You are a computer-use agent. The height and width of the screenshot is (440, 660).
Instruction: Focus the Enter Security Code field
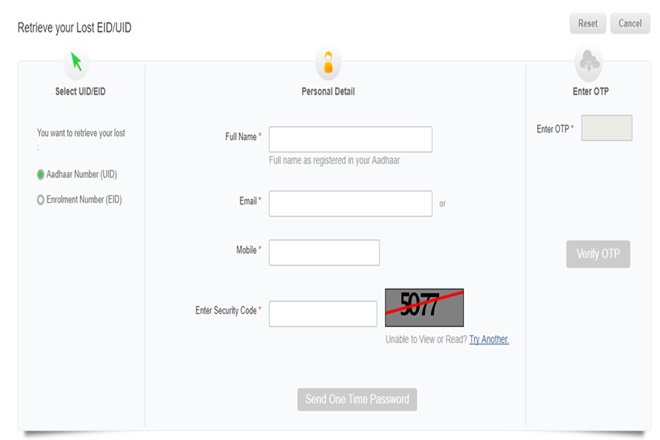pos(323,313)
